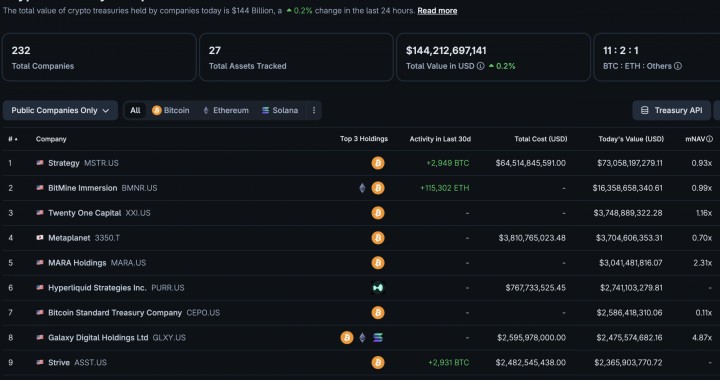This screenshot has width=720, height=380.
Task: Click 4.87x mNAV value
Action: click(702, 338)
